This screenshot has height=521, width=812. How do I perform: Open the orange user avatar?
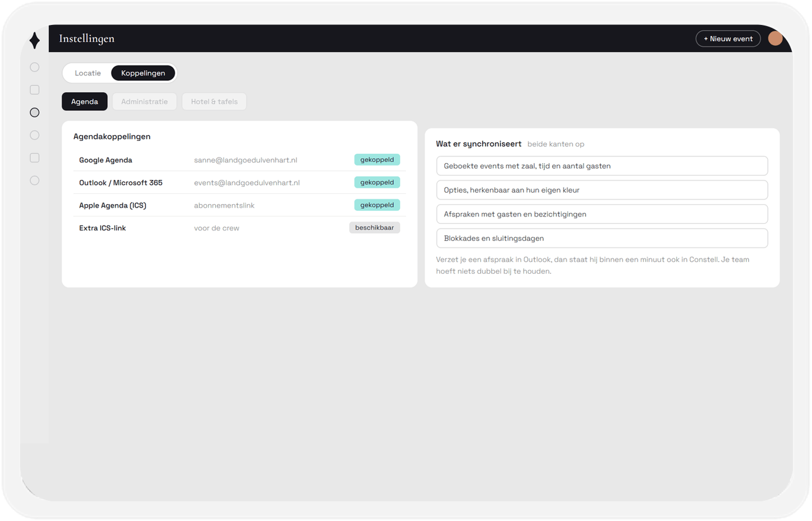click(x=775, y=38)
